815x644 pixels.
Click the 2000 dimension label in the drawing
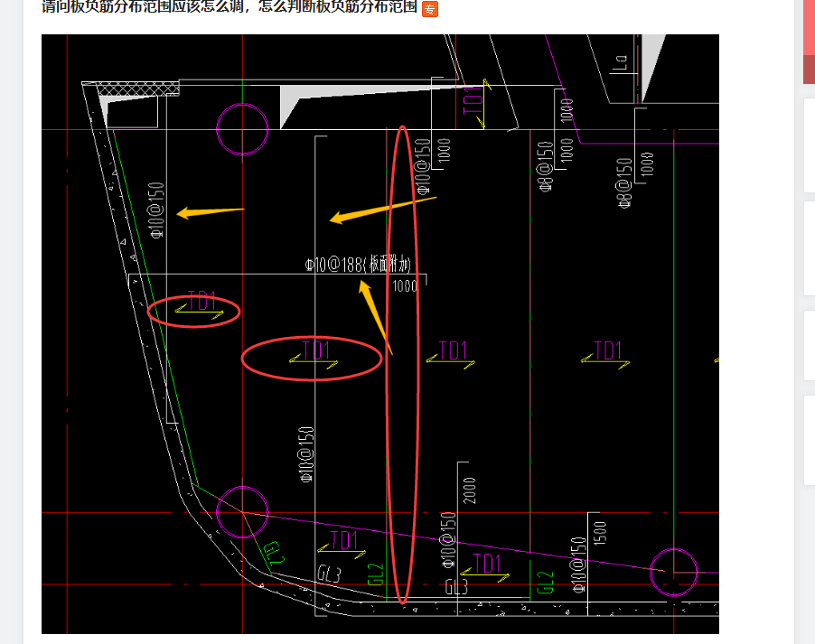coord(469,490)
